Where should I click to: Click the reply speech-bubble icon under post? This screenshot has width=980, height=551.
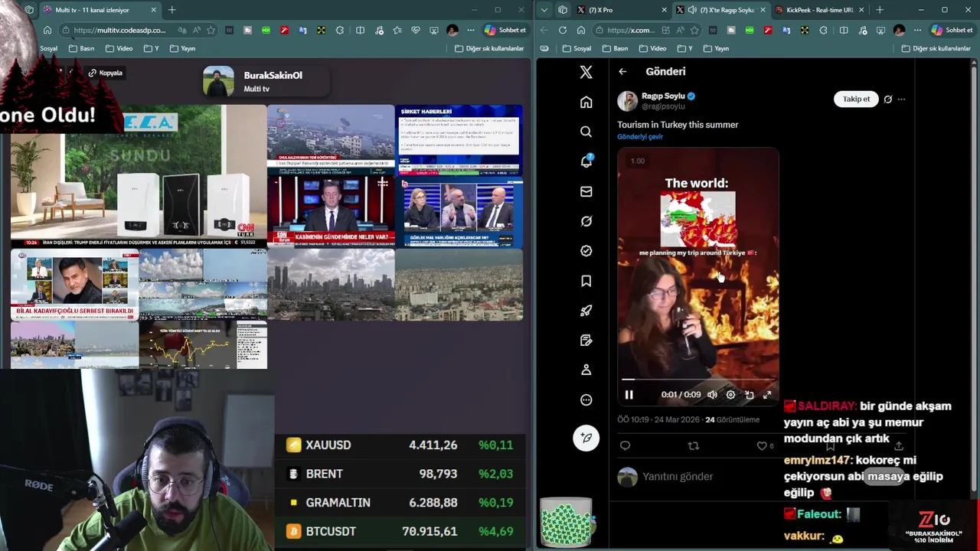pyautogui.click(x=625, y=445)
